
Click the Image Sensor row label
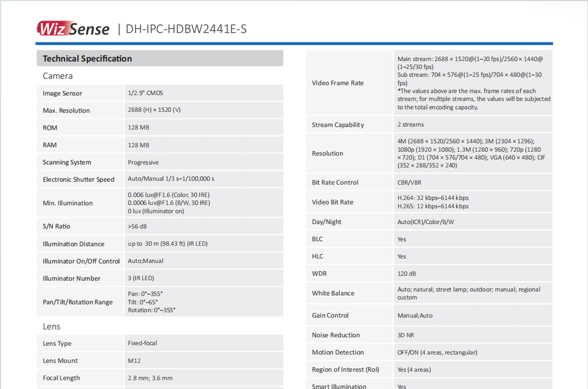pos(62,93)
